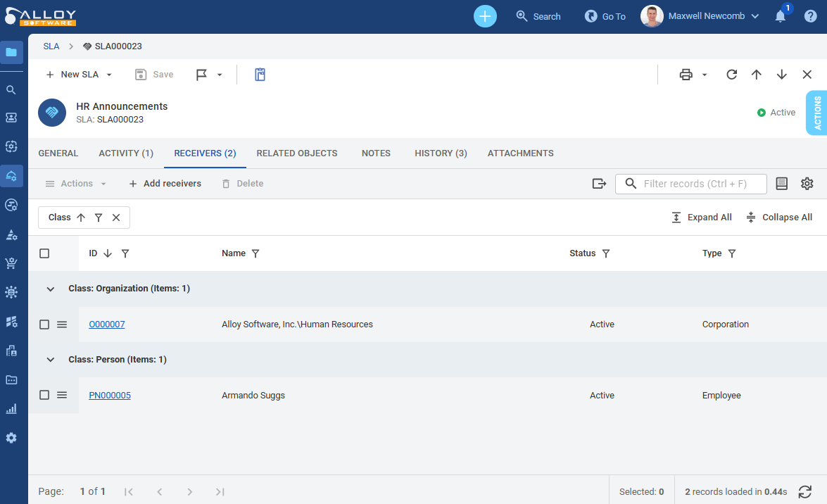Open the Related Objects tab
The image size is (827, 504).
[x=296, y=153]
